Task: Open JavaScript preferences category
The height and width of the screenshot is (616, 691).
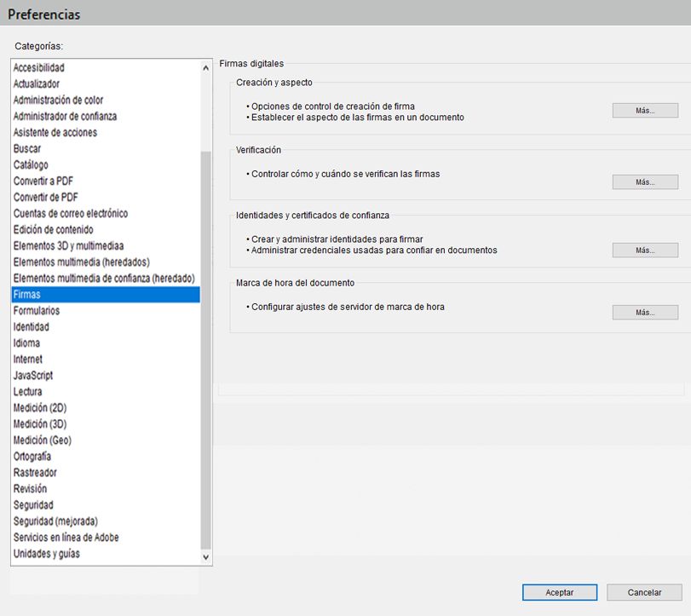Action: click(44, 375)
